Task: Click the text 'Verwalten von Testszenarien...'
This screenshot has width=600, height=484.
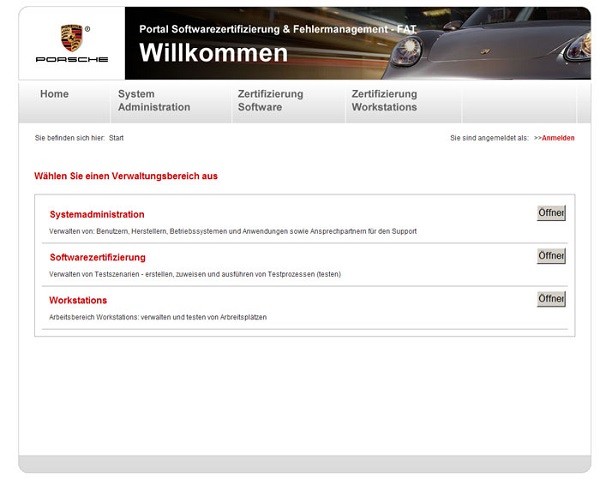Action: click(195, 274)
